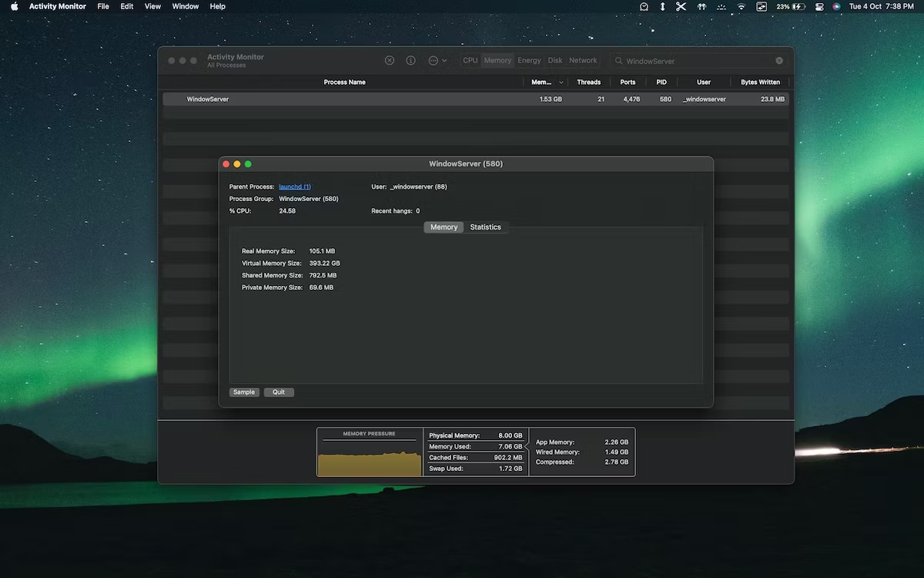Click inside the WindowServer search field

[x=698, y=61]
